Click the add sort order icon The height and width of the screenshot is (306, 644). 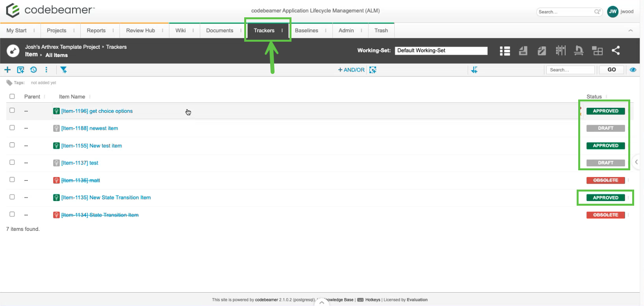tap(474, 70)
